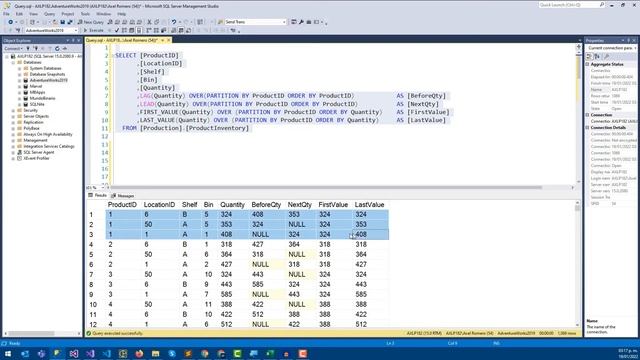Switch to the Results tab
Viewport: 640px width, 360px height.
click(98, 196)
